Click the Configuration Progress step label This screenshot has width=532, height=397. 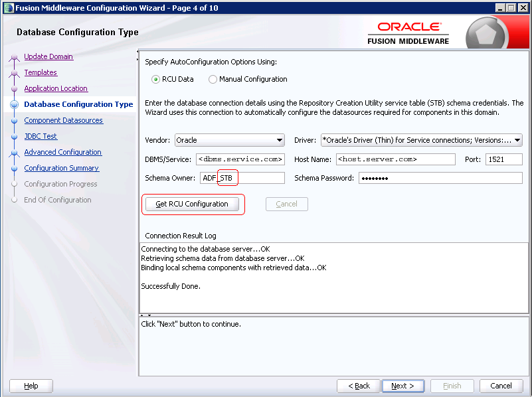[60, 184]
